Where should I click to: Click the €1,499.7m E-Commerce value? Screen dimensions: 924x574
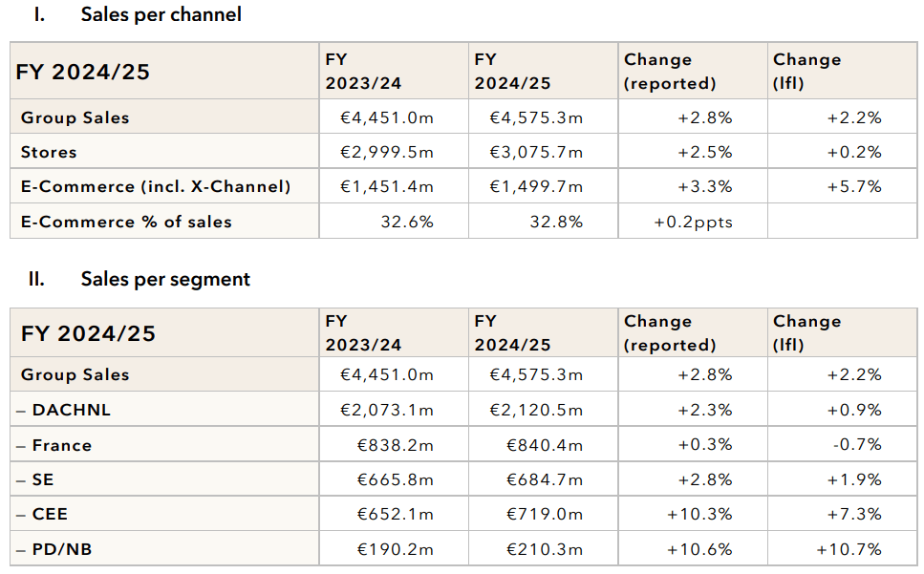pos(536,186)
